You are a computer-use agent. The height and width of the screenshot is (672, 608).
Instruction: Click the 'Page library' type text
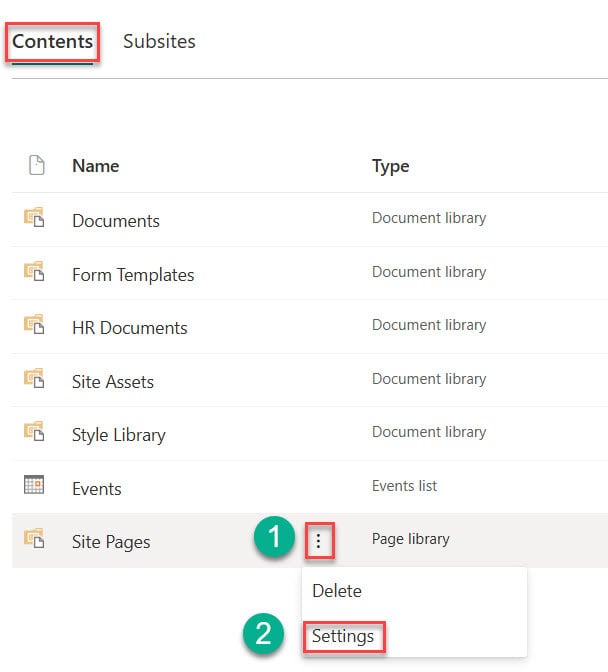coord(410,539)
